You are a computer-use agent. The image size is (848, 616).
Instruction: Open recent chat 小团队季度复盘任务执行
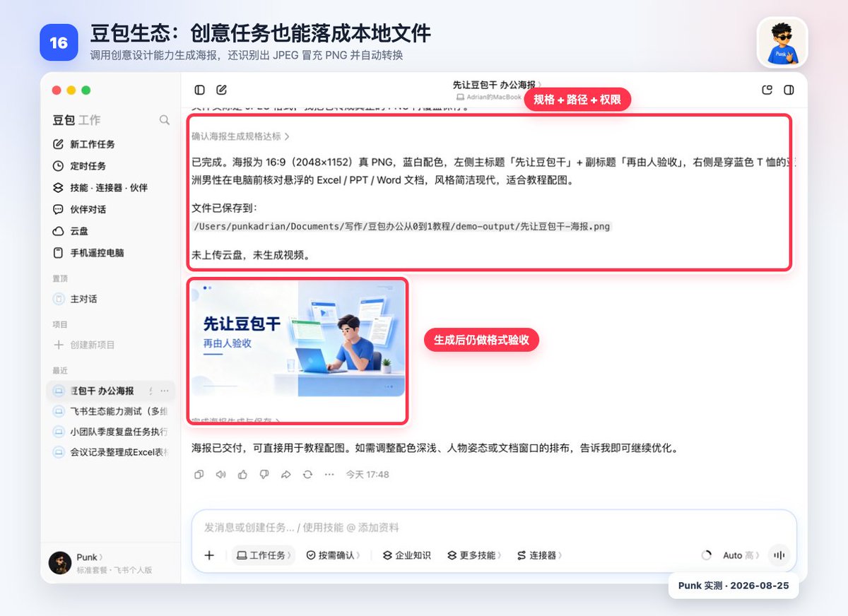pyautogui.click(x=111, y=432)
